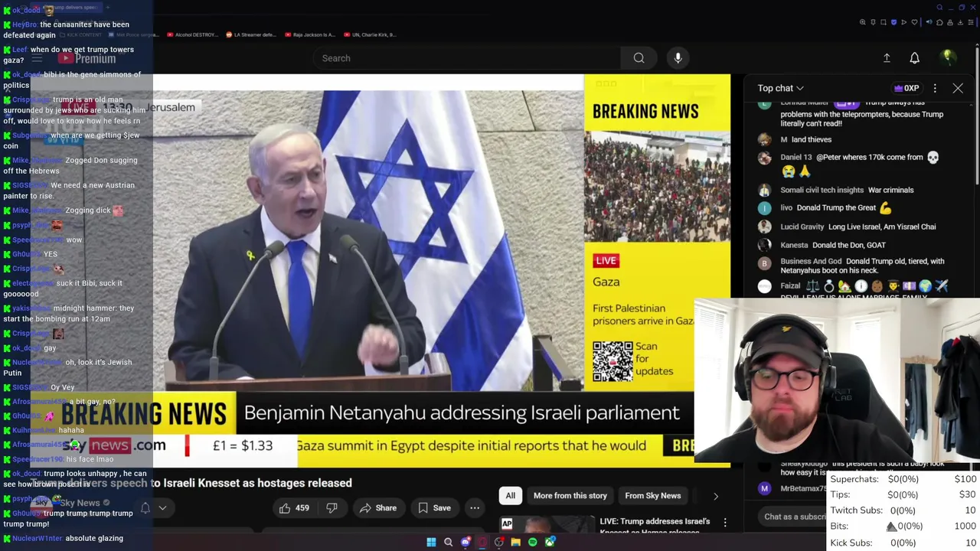This screenshot has width=980, height=551.
Task: Click the 0XP crown badge
Action: (907, 88)
